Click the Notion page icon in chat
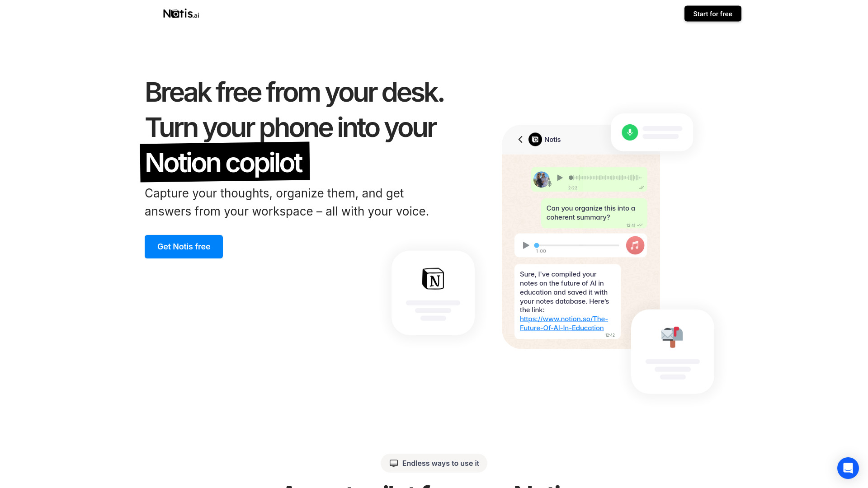The height and width of the screenshot is (488, 868). tap(434, 279)
